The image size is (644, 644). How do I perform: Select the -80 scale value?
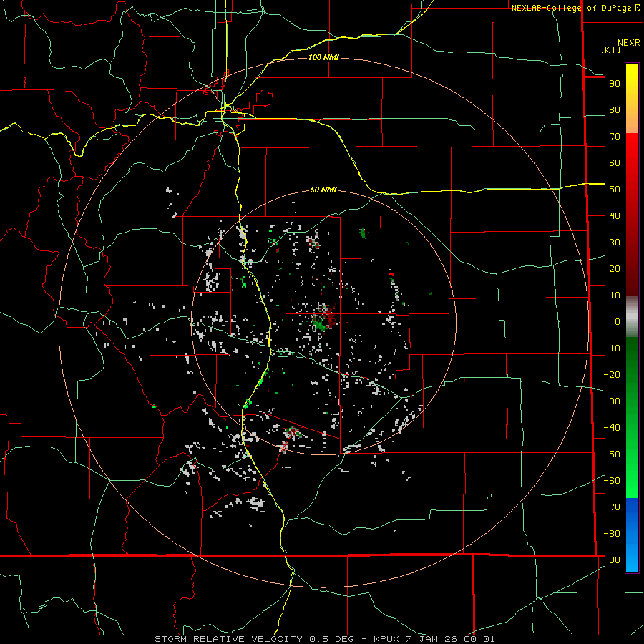[612, 534]
